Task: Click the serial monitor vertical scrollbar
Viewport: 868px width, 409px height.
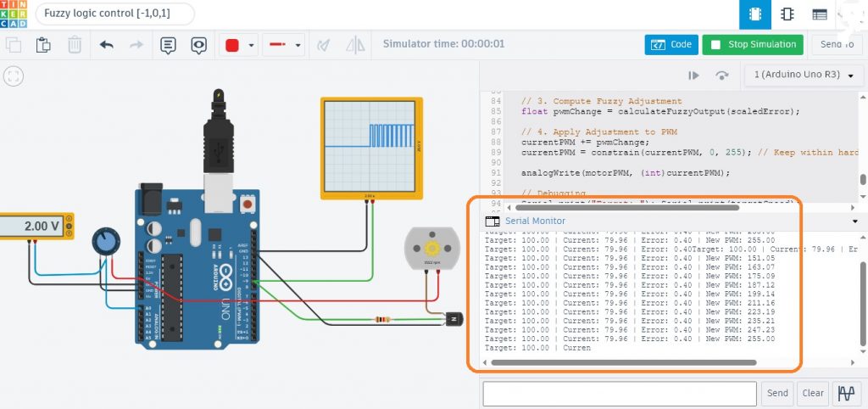Action: pos(864,303)
